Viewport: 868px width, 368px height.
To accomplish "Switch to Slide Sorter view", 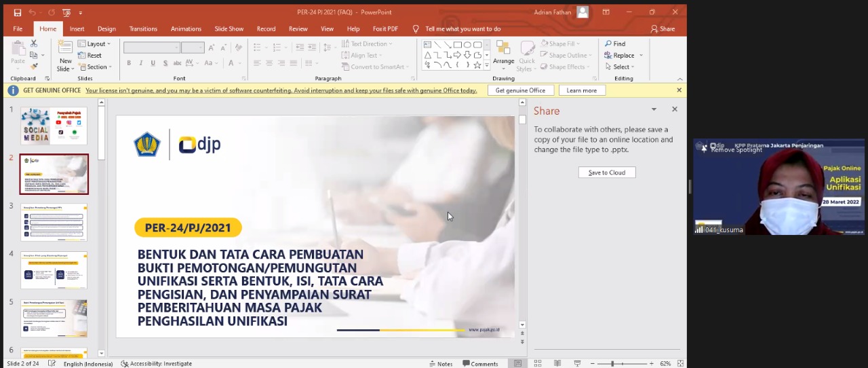I will pos(538,364).
